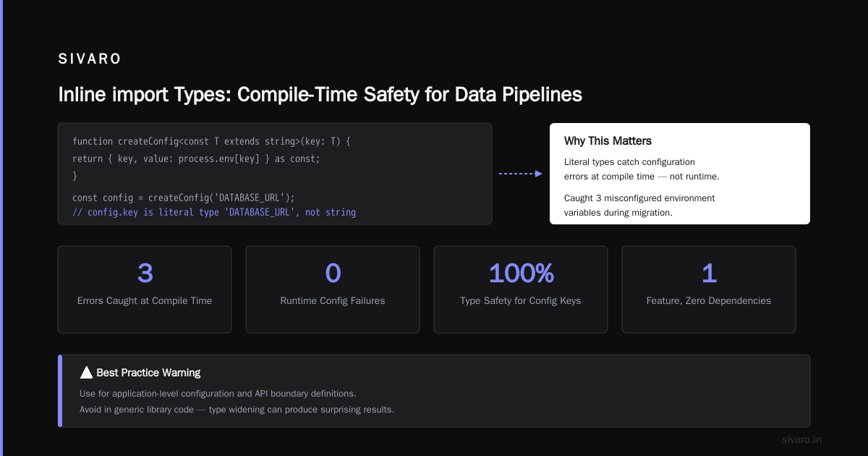Click the 'return { key, value: process.env[key] }' code line
Viewport: 868px width, 456px height.
tap(196, 158)
